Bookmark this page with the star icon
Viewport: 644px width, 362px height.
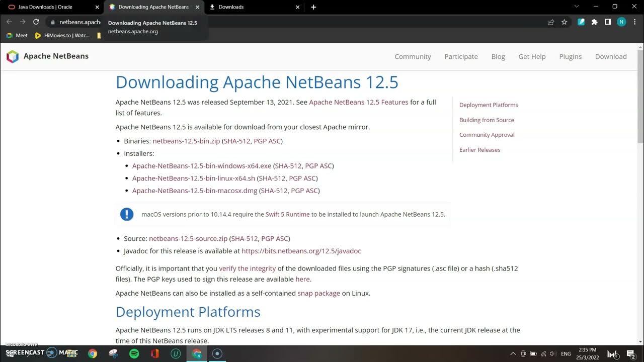(565, 22)
